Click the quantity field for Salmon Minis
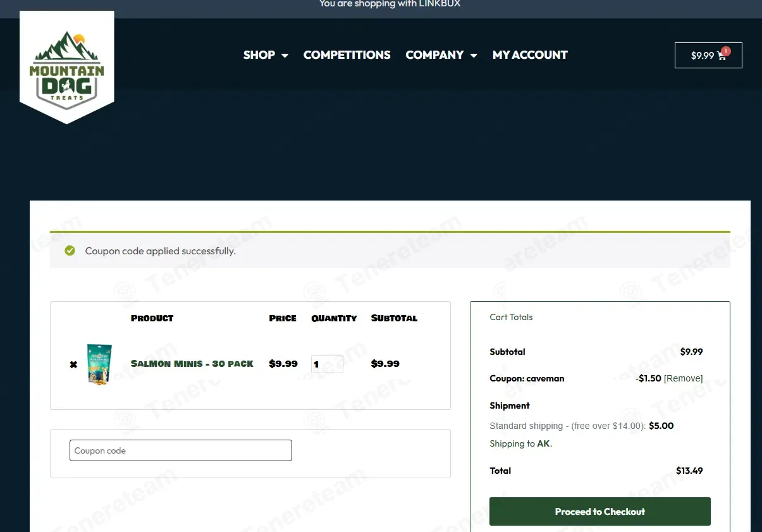The height and width of the screenshot is (532, 762). click(327, 364)
